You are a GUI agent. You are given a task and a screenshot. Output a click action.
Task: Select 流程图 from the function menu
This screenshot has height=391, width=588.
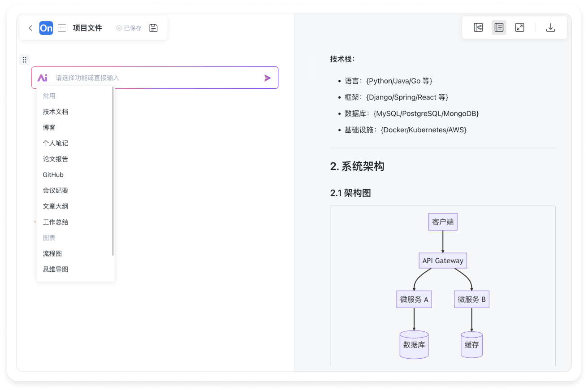coord(52,253)
